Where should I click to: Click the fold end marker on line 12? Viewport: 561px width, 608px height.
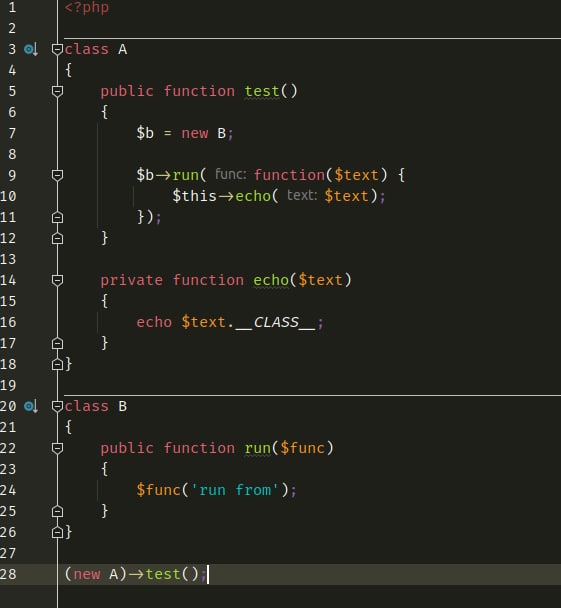[57, 238]
